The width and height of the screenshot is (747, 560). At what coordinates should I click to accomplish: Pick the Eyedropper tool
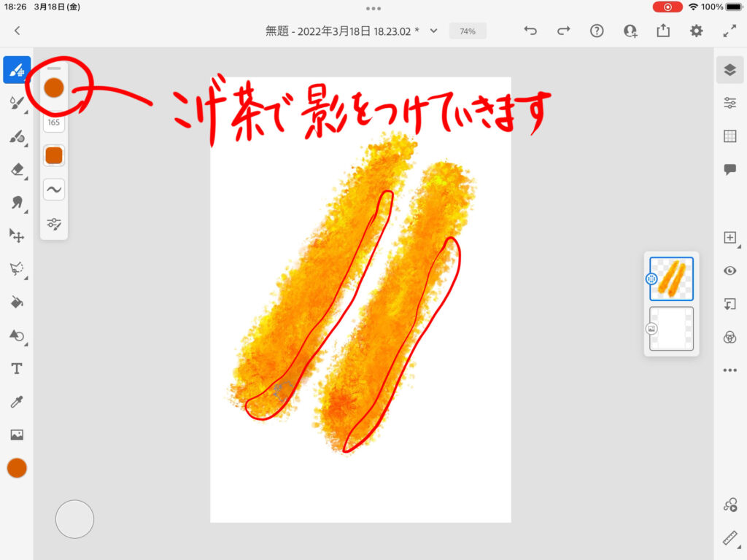(x=17, y=402)
